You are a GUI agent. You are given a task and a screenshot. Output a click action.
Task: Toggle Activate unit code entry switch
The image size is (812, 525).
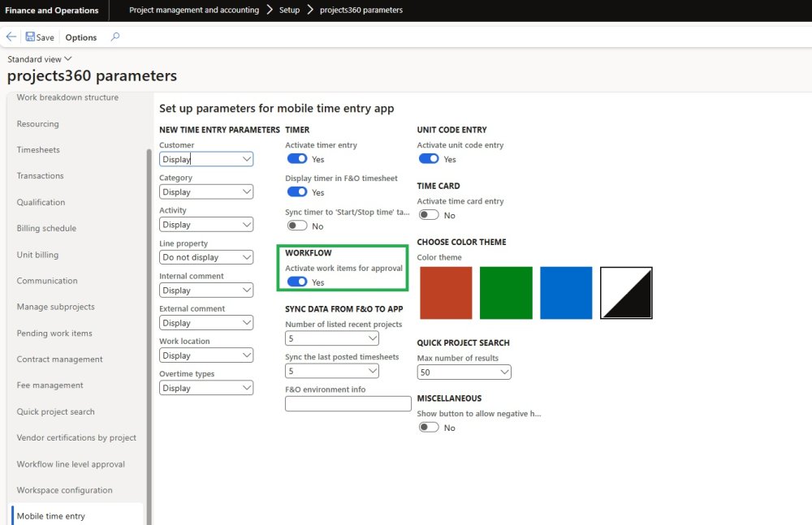tap(429, 159)
